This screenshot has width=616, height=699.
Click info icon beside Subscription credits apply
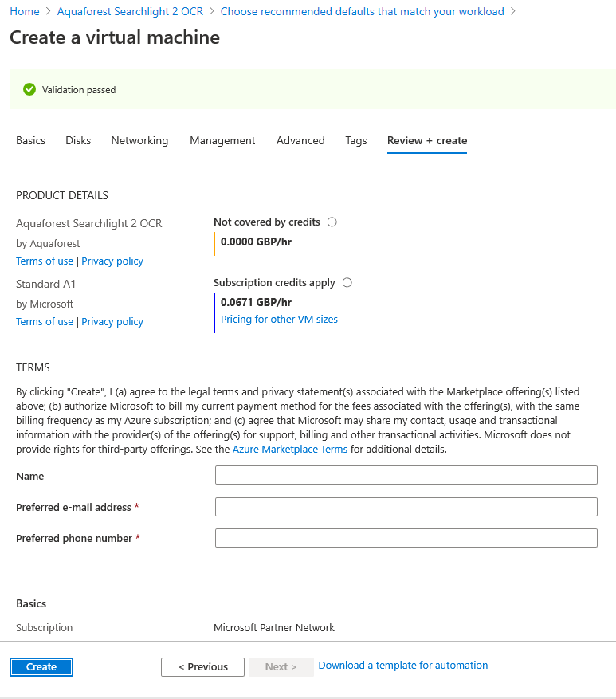coord(347,283)
